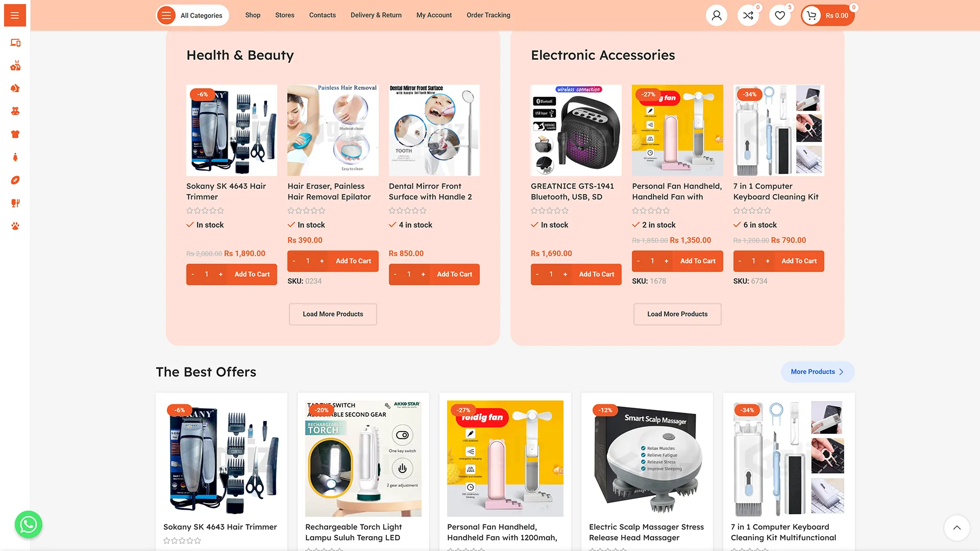Screen dimensions: 980x551
Task: Decrease quantity for 7 in 1 Cleaning Kit
Action: [x=740, y=261]
